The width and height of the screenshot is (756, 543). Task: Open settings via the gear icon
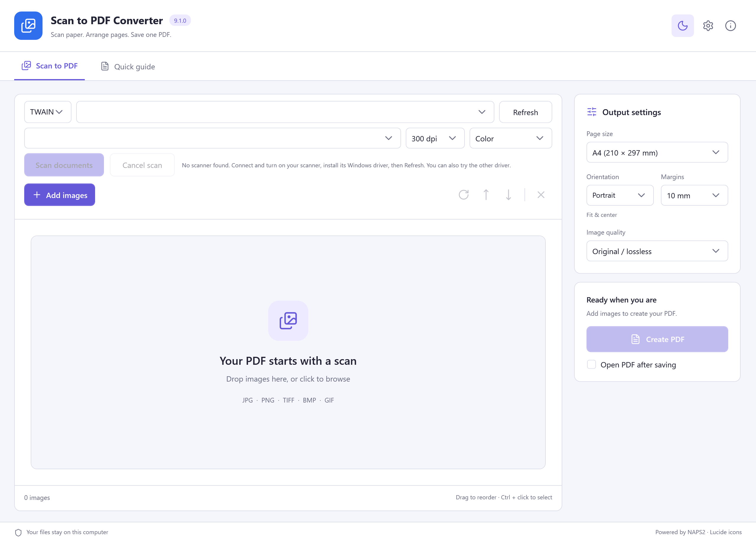click(x=708, y=26)
